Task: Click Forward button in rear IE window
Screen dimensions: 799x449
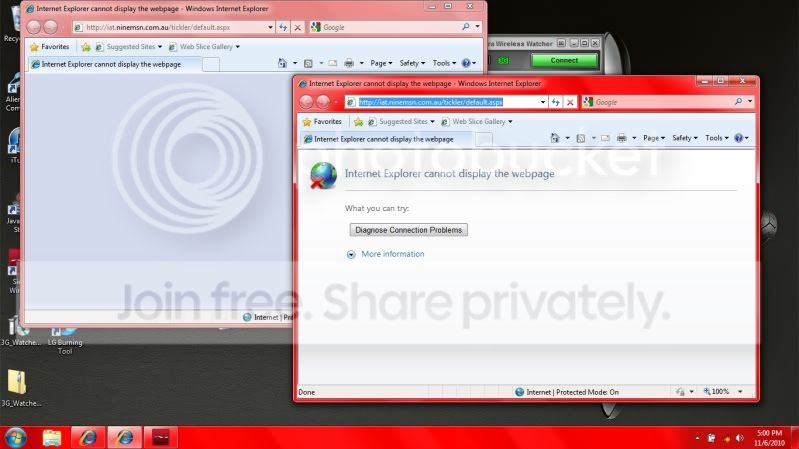Action: click(x=50, y=27)
